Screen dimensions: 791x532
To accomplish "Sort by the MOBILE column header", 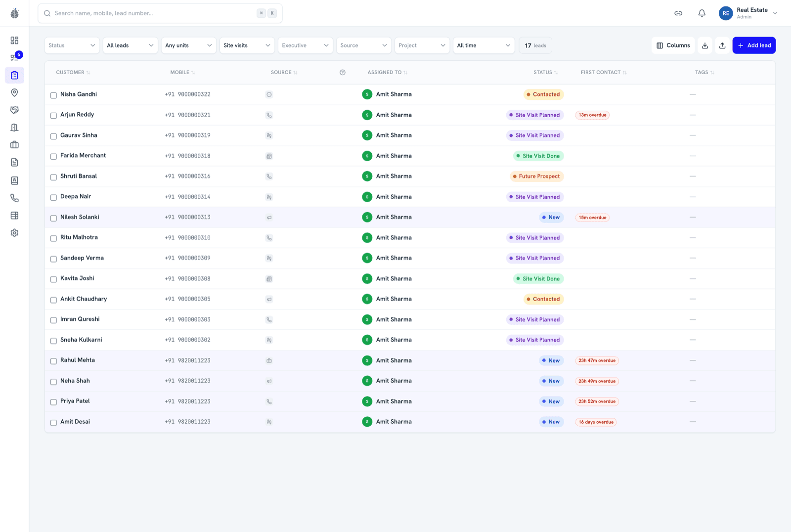I will 182,72.
